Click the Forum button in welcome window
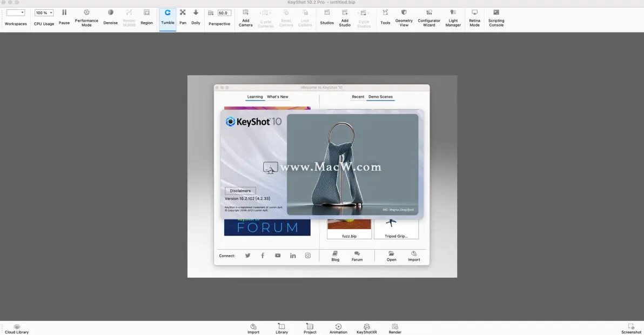The image size is (644, 335). tap(357, 256)
